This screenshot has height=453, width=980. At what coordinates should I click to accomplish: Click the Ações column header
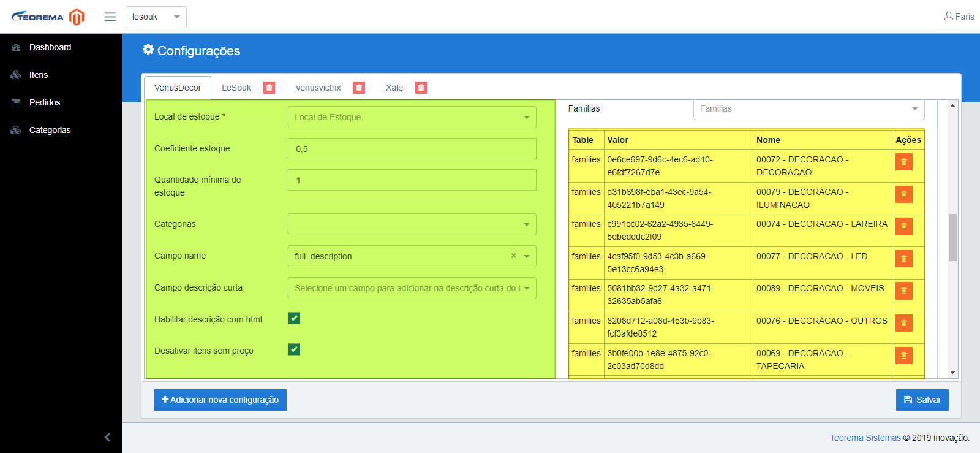point(908,140)
